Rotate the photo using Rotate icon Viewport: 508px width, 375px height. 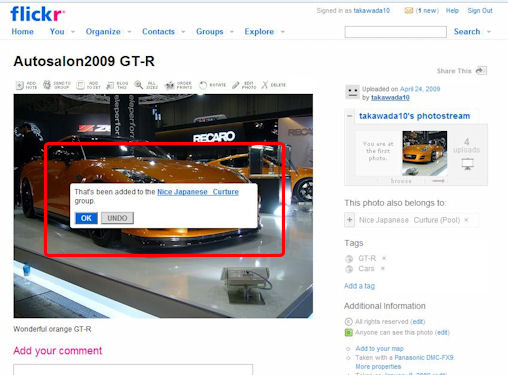(203, 85)
